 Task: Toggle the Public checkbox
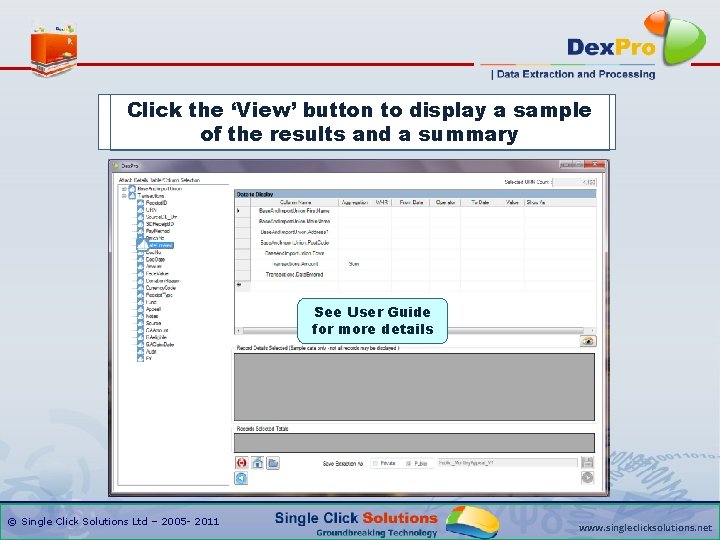408,463
